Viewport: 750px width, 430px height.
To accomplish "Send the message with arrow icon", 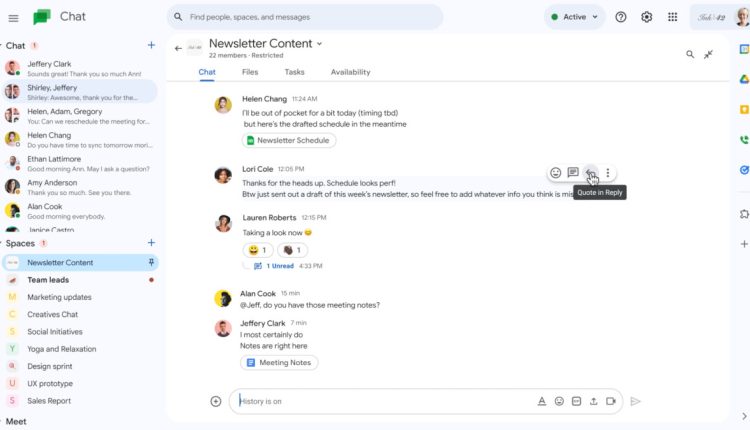I will coord(635,401).
